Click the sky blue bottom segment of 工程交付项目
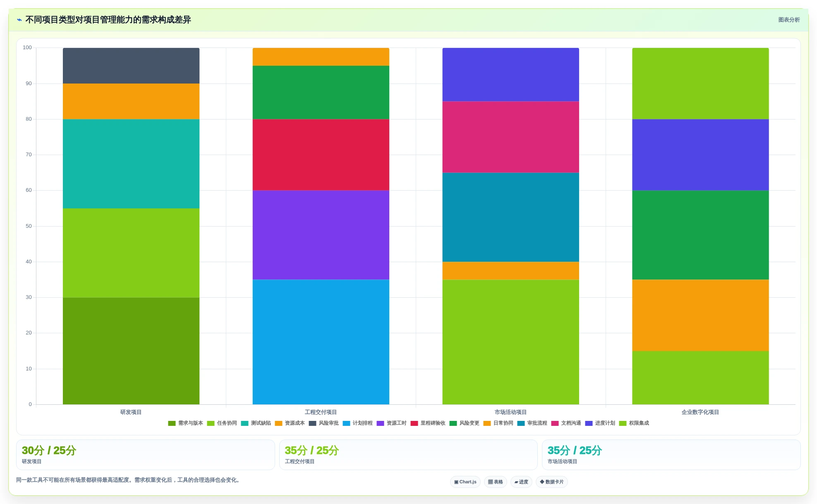This screenshot has width=817, height=504. pos(321,342)
